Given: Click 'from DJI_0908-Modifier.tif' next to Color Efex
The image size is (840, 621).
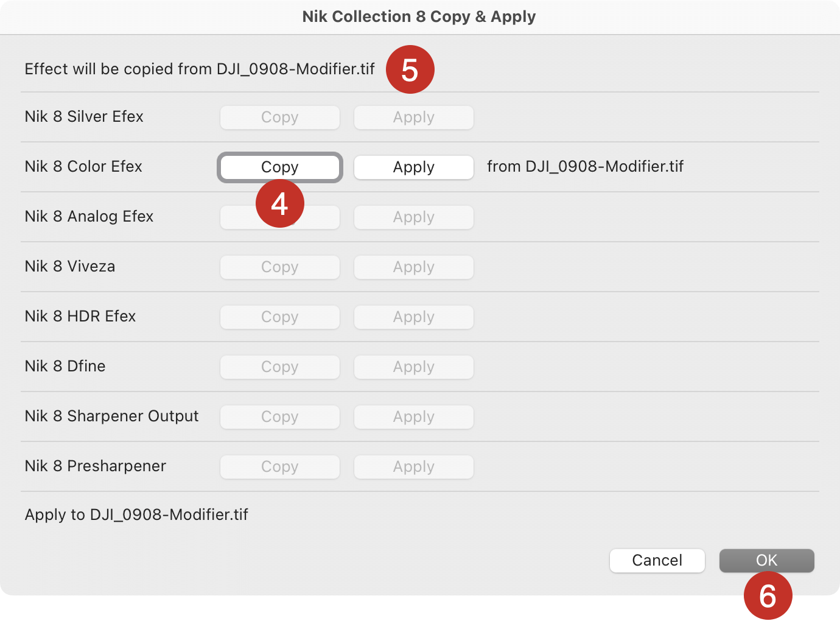Looking at the screenshot, I should coord(586,166).
